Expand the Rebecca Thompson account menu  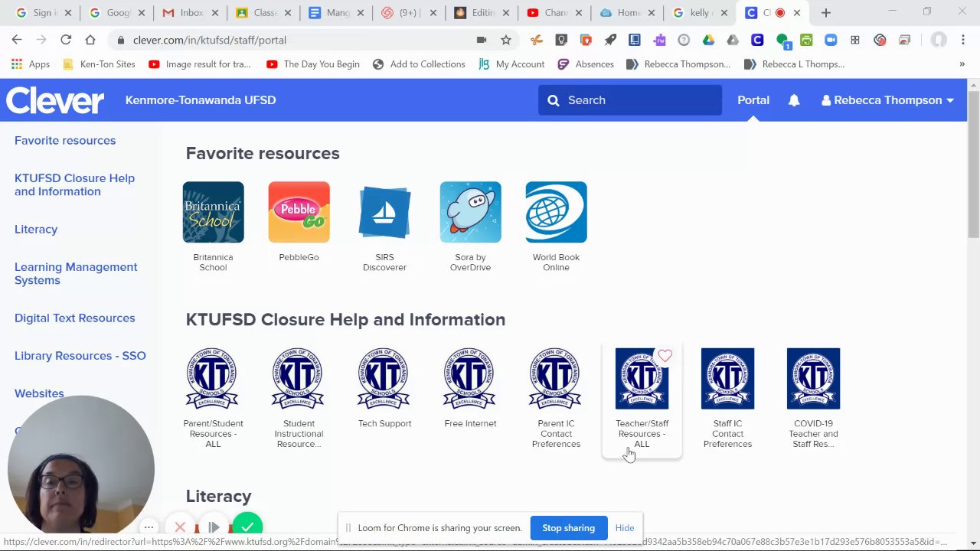pos(887,100)
